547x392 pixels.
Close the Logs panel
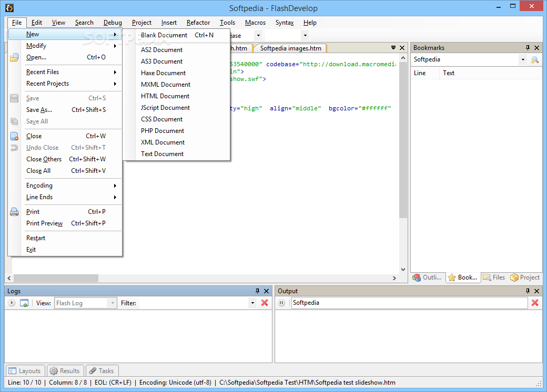tap(267, 291)
